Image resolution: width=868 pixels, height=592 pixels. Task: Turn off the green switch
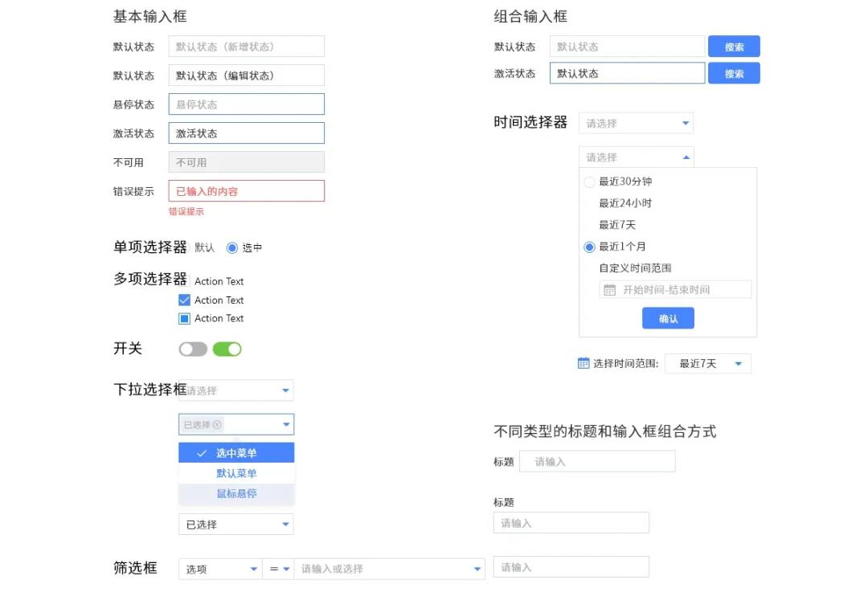coord(227,349)
